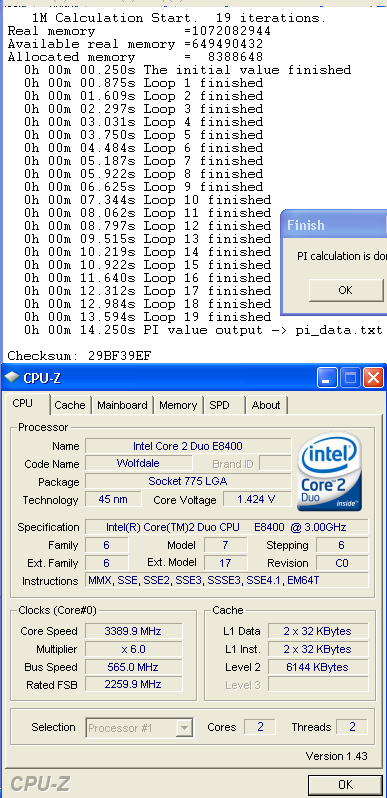Open the About tab

(x=266, y=405)
